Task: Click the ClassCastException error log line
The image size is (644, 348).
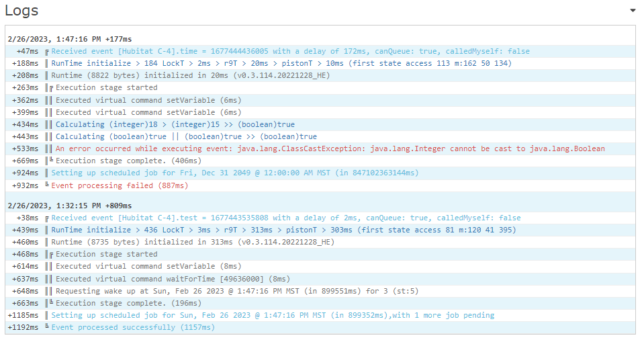Action: tap(330, 148)
